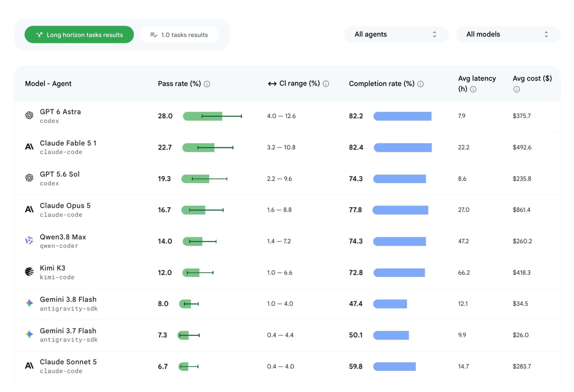Image resolution: width=574 pixels, height=392 pixels.
Task: Click the Anthropic logo beside Claude Sonnet 5
Action: (29, 366)
